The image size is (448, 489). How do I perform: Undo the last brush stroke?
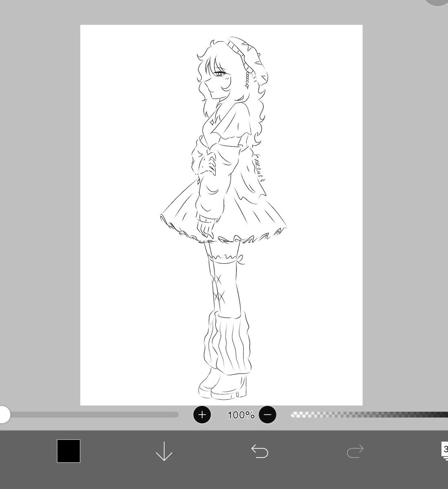(260, 451)
